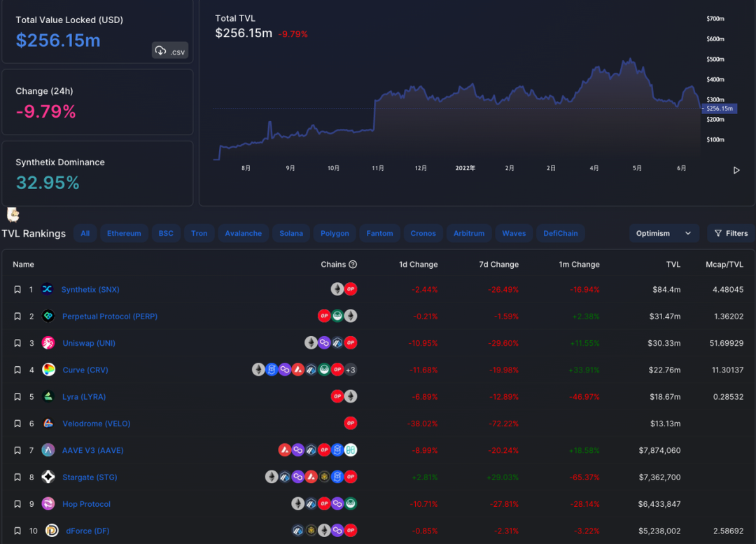Sort the table by TVL column
756x544 pixels.
click(x=673, y=265)
